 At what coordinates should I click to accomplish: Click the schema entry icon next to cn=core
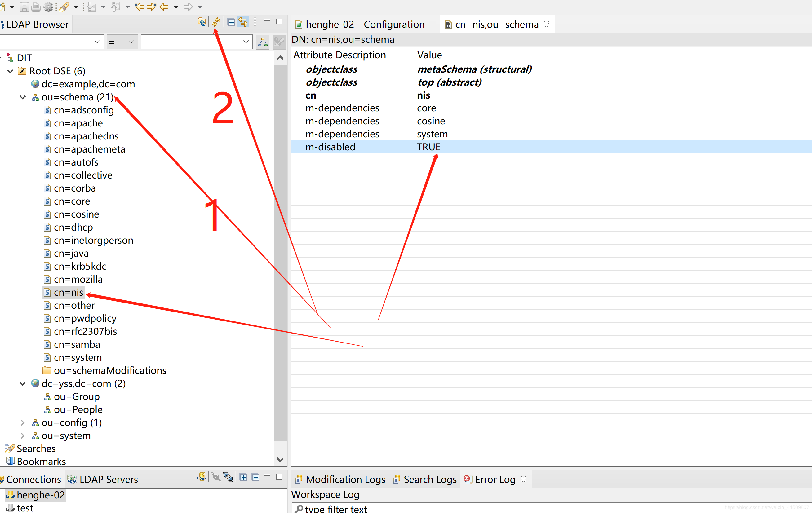(46, 201)
